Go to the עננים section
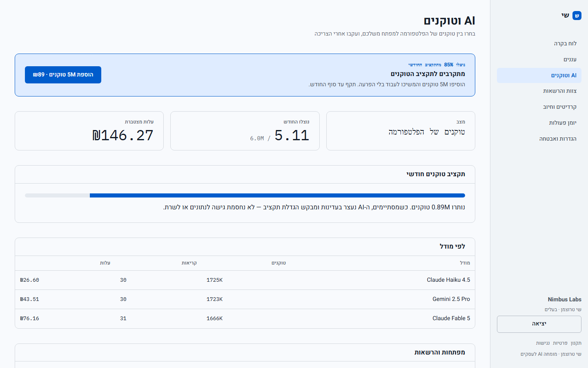The width and height of the screenshot is (588, 368). click(539, 59)
